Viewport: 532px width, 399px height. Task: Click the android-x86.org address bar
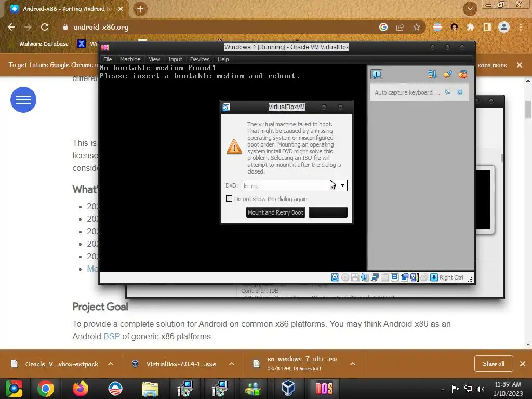click(x=217, y=27)
